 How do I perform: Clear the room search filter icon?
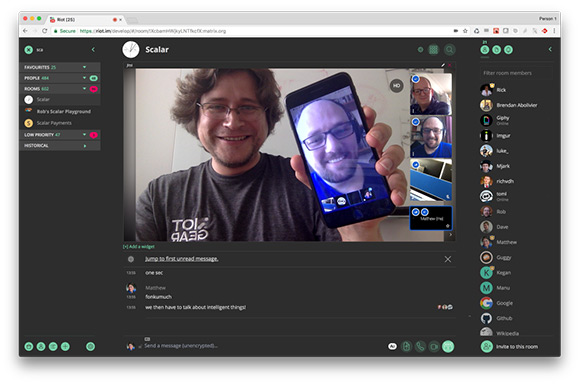pyautogui.click(x=28, y=50)
